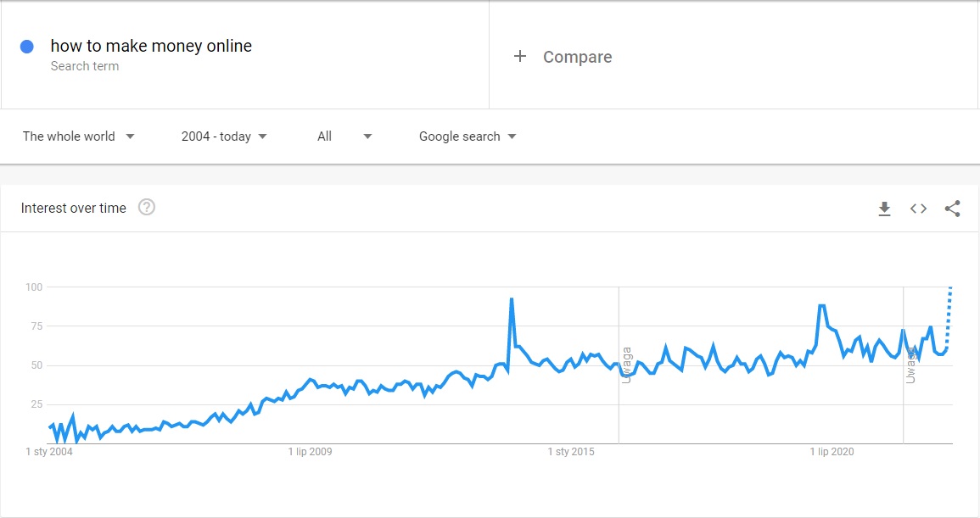Click the '1 lip 2020' axis label

832,452
